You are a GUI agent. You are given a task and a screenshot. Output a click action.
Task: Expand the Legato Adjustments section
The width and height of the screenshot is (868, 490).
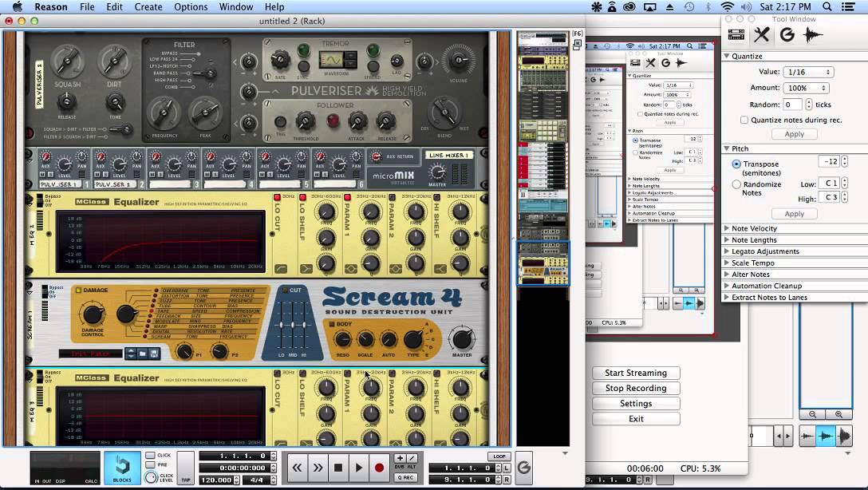pos(727,251)
